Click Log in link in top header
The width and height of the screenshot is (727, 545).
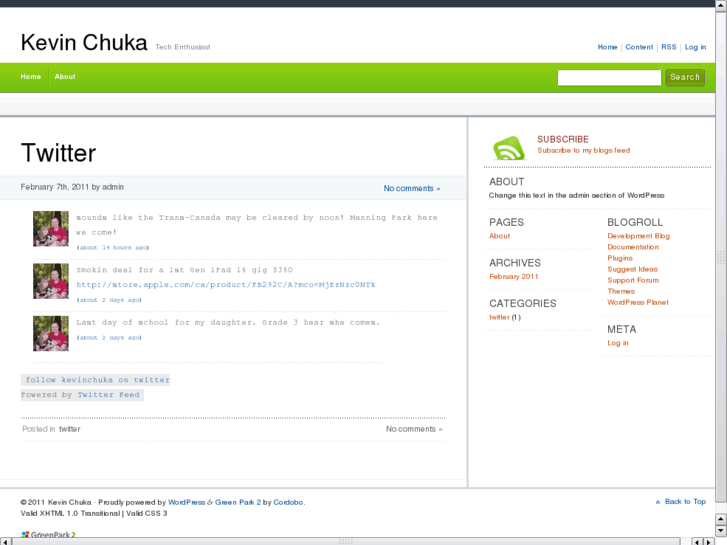click(x=695, y=47)
